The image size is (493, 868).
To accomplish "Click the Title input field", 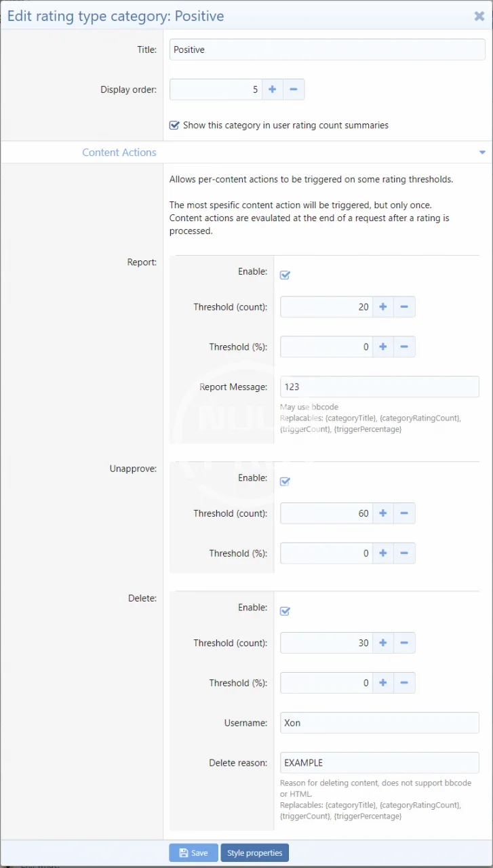I will pyautogui.click(x=327, y=50).
